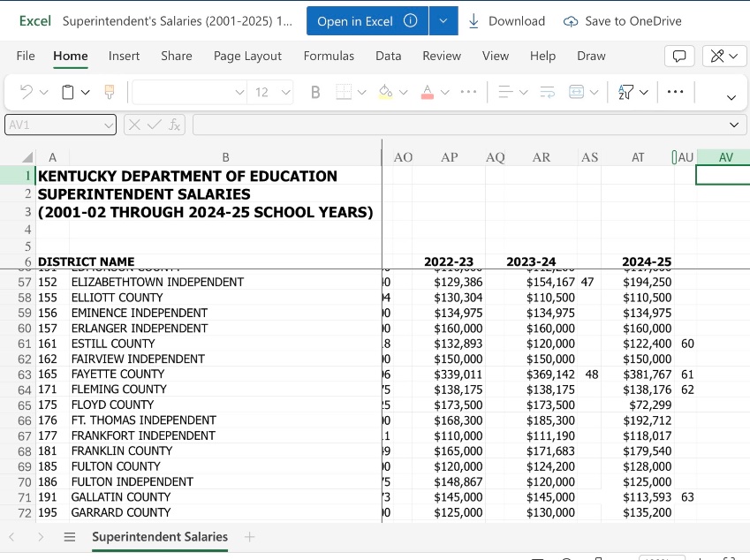Add a new sheet with plus icon

[x=249, y=537]
